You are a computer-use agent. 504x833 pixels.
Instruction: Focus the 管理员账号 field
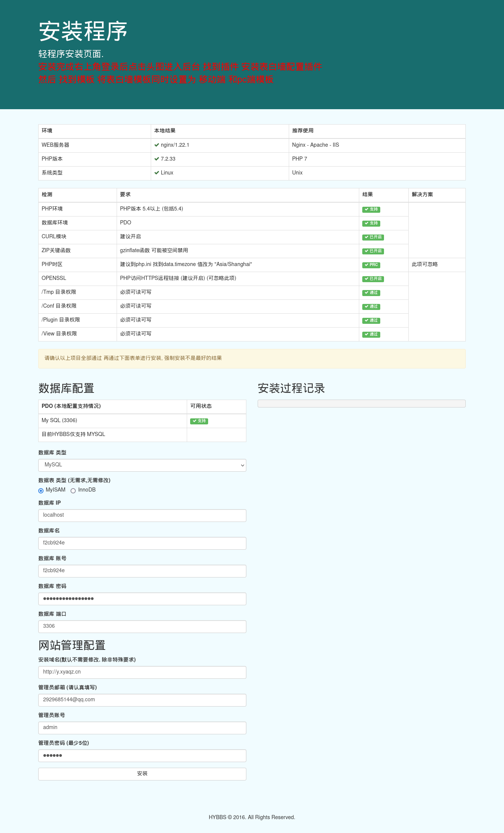[x=142, y=728]
